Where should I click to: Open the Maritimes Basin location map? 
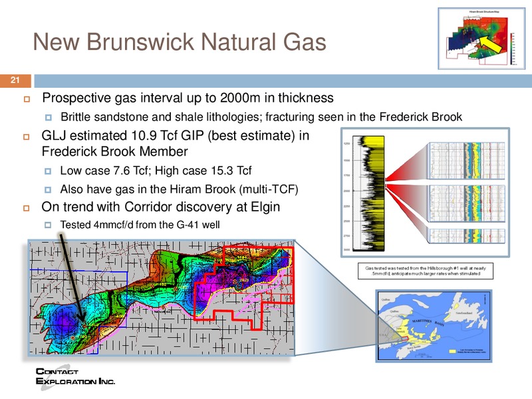[434, 326]
